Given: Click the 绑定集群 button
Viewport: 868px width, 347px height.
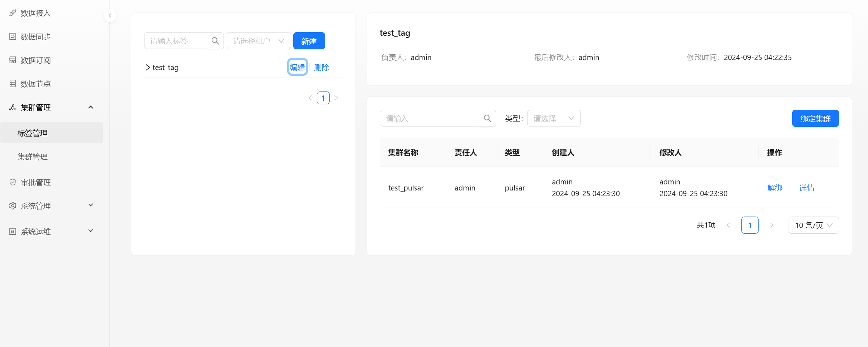Looking at the screenshot, I should pos(815,118).
